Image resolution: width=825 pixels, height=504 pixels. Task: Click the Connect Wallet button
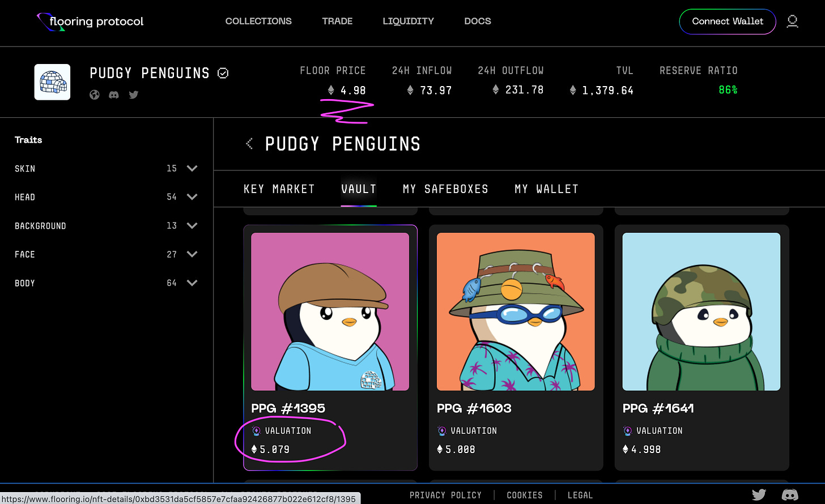click(728, 22)
